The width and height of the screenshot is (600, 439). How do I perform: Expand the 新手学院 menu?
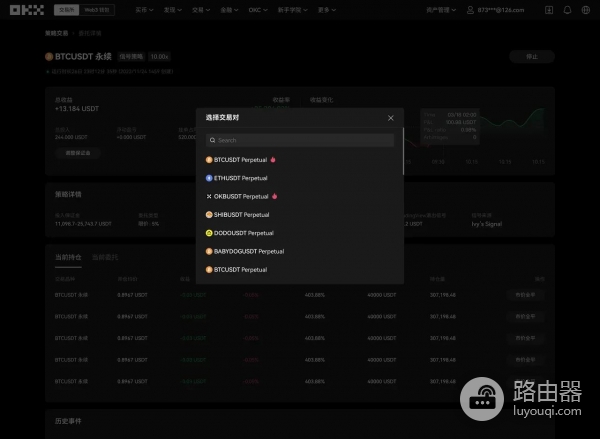(292, 10)
